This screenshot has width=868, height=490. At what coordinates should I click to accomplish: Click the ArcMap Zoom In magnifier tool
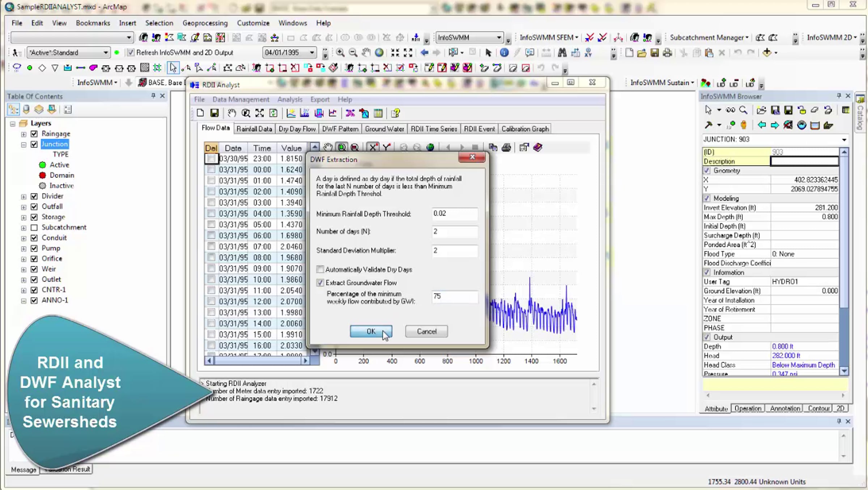click(x=340, y=53)
